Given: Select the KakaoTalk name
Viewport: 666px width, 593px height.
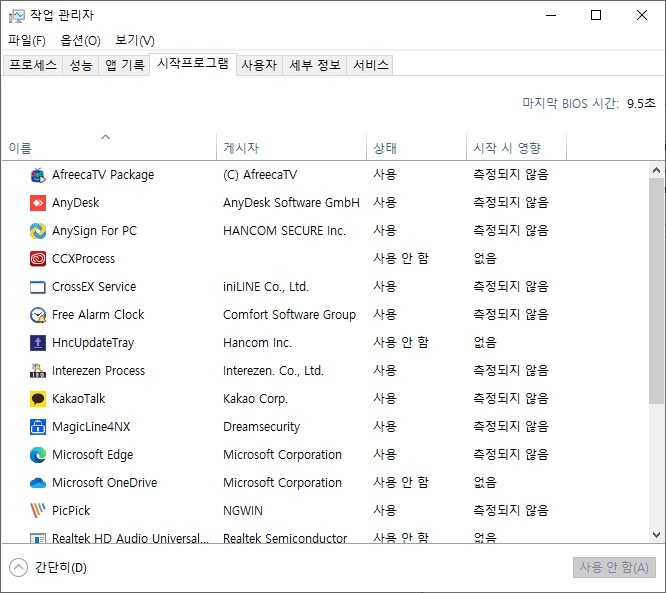Looking at the screenshot, I should tap(79, 399).
